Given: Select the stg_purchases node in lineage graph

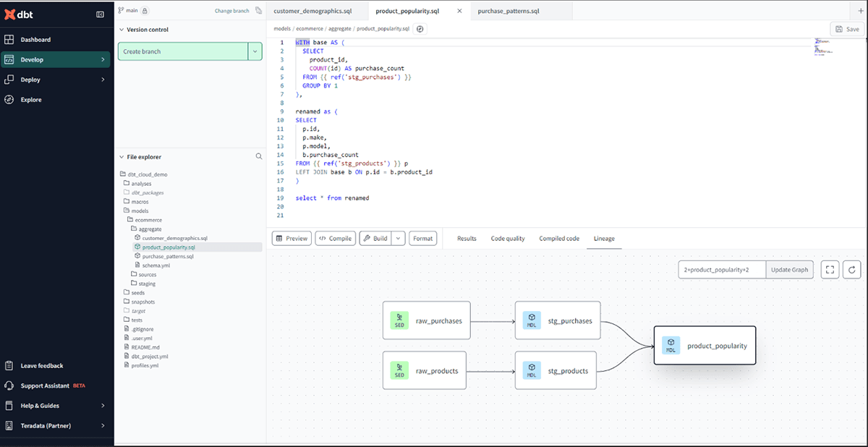Looking at the screenshot, I should [x=558, y=321].
